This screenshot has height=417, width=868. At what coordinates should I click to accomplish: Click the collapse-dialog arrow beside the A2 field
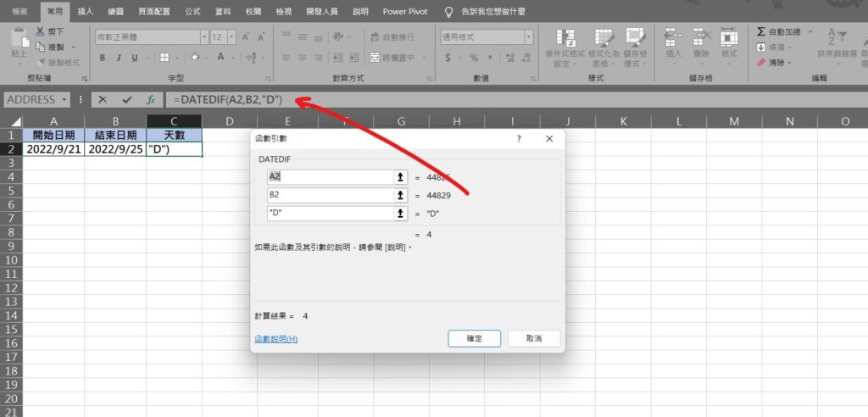(x=400, y=177)
